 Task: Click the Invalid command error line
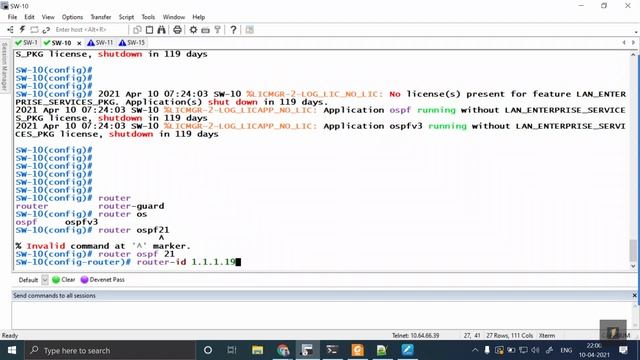pyautogui.click(x=103, y=246)
